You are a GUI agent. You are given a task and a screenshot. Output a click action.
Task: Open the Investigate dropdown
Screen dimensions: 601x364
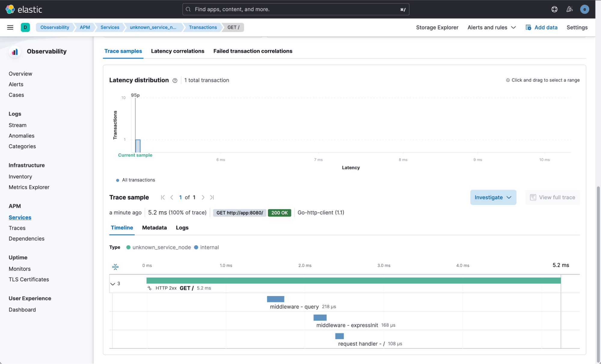point(493,197)
